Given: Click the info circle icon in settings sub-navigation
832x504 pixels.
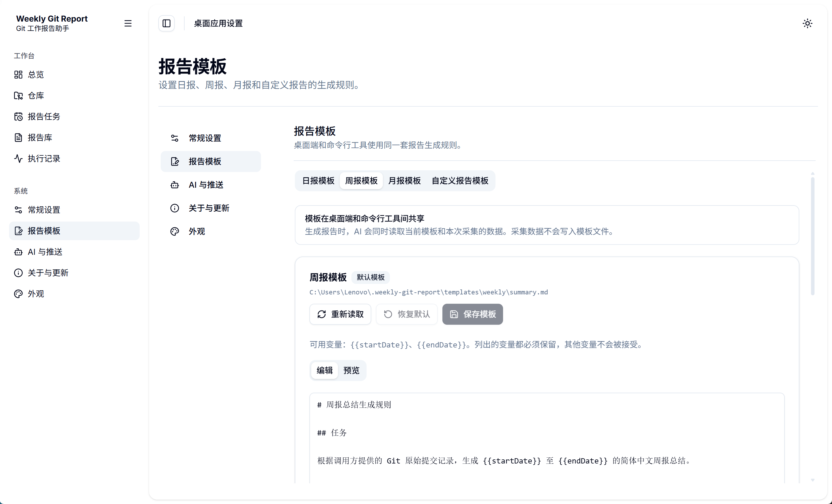Looking at the screenshot, I should 175,208.
